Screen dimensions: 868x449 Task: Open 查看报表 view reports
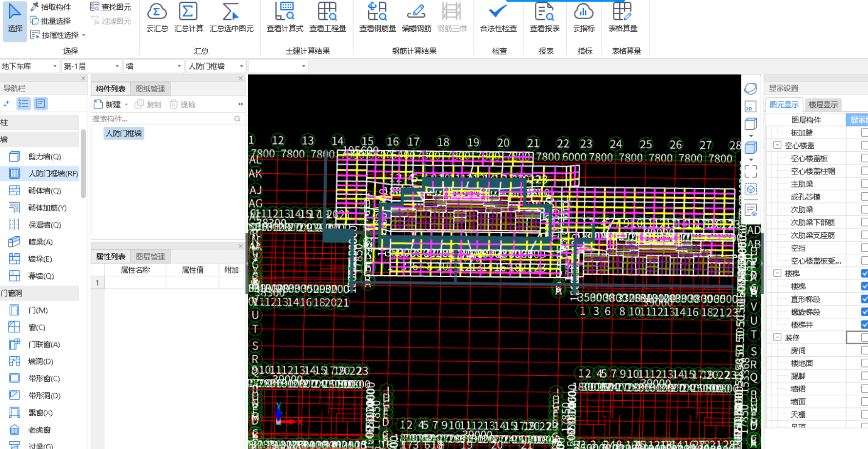545,18
